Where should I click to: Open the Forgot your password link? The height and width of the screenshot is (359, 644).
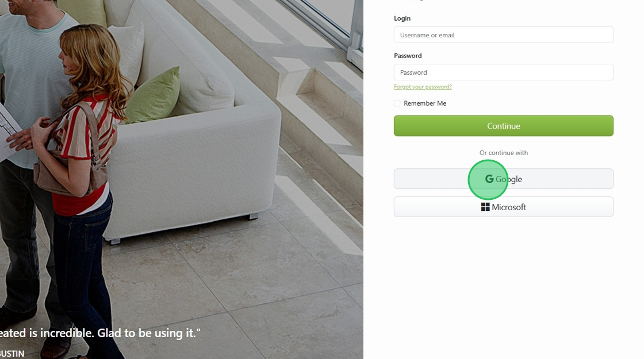423,87
